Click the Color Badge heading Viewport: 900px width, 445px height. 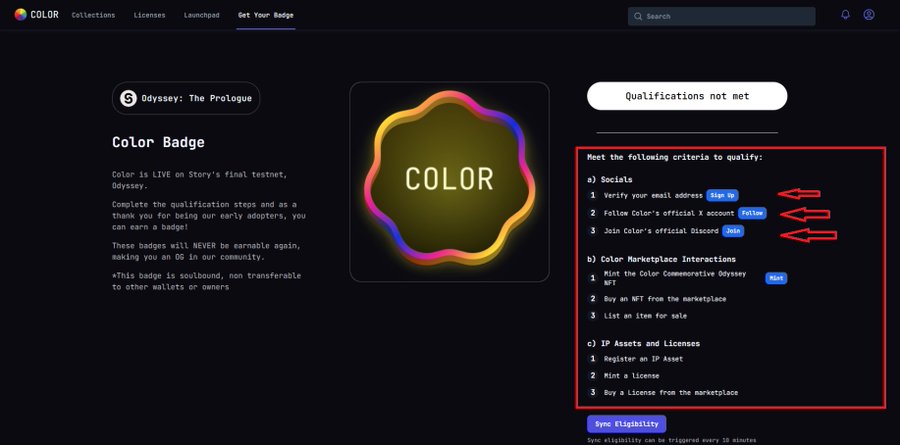tap(158, 142)
